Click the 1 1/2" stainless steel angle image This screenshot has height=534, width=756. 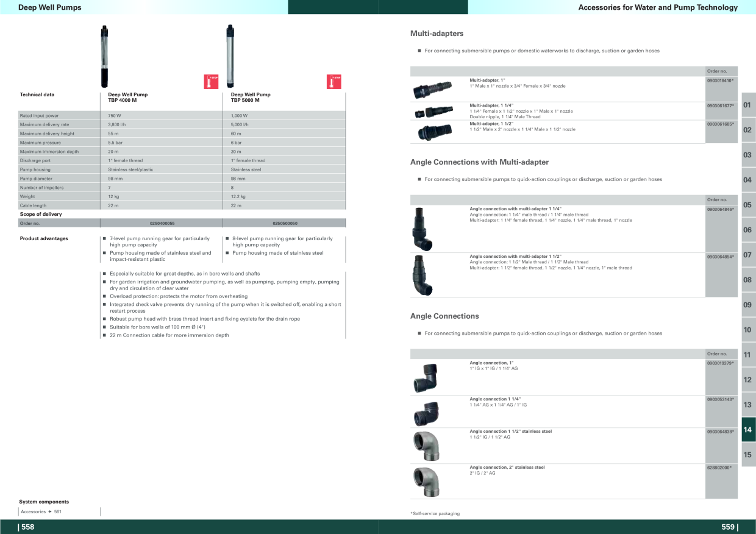[x=426, y=447]
